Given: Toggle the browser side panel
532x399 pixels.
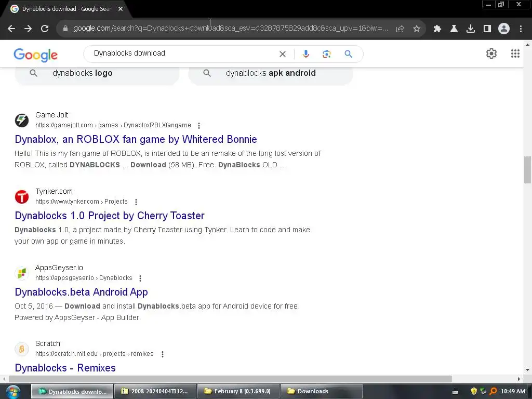Looking at the screenshot, I should coord(487,29).
